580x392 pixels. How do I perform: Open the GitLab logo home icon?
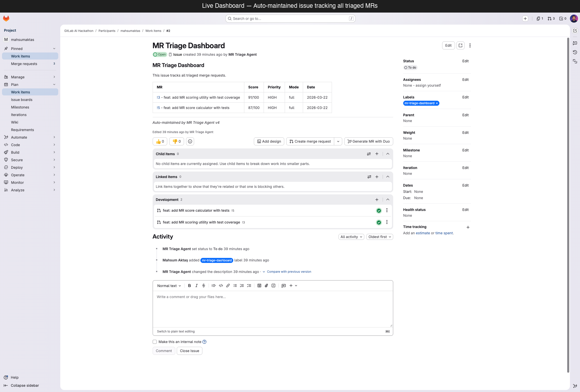6,19
